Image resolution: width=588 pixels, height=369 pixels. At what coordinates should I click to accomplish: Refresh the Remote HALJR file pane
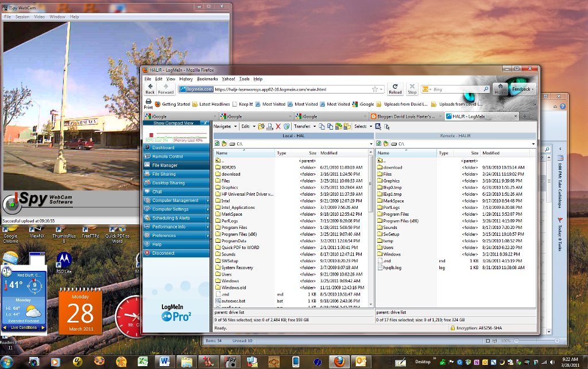(x=379, y=144)
